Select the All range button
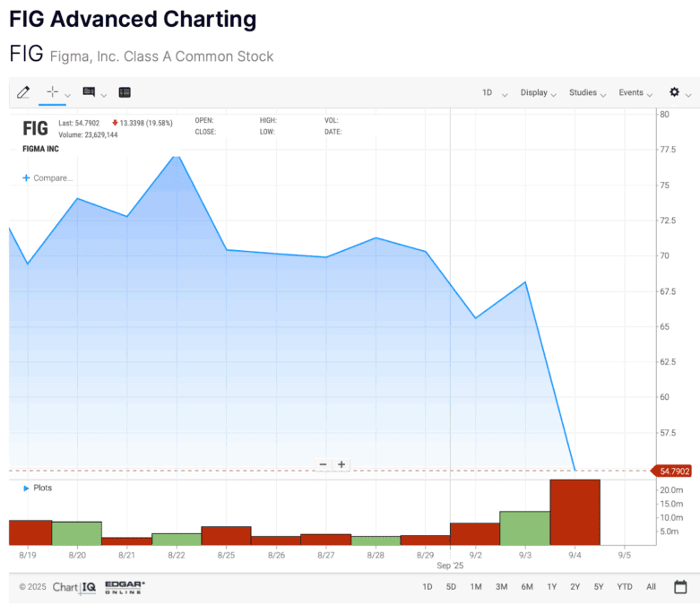Screen dimensions: 700x605 (x=651, y=587)
